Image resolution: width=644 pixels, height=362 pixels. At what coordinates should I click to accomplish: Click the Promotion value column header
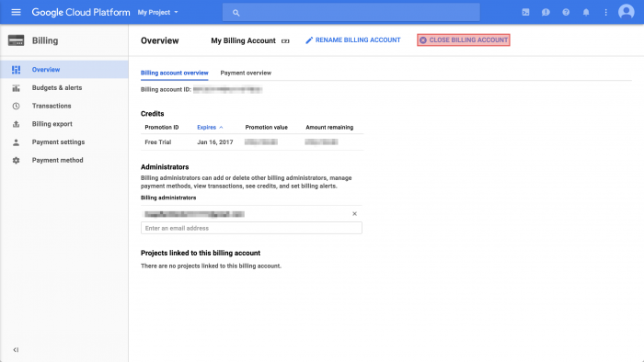click(x=267, y=128)
